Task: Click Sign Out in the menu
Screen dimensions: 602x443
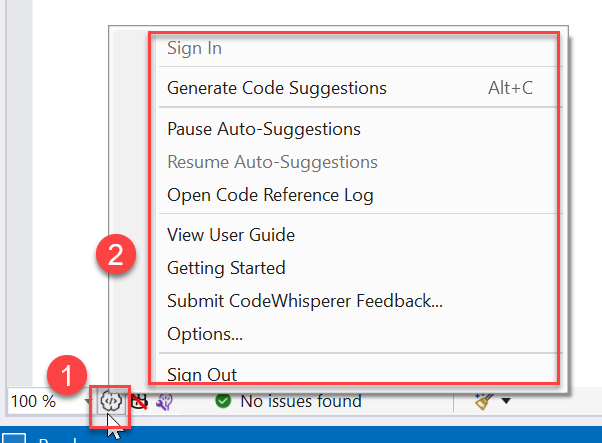Action: click(x=202, y=375)
